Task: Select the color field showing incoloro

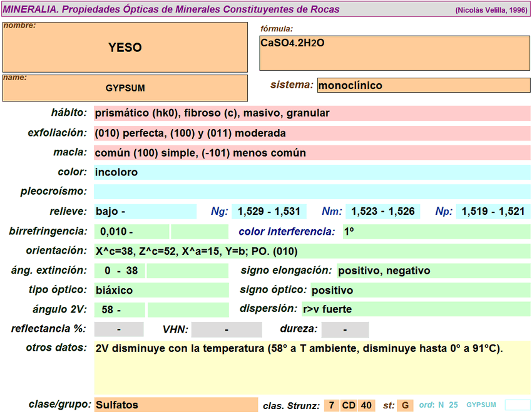Action: point(312,172)
